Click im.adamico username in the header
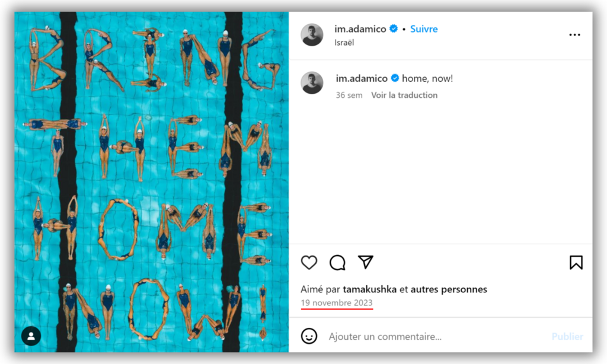 tap(360, 29)
